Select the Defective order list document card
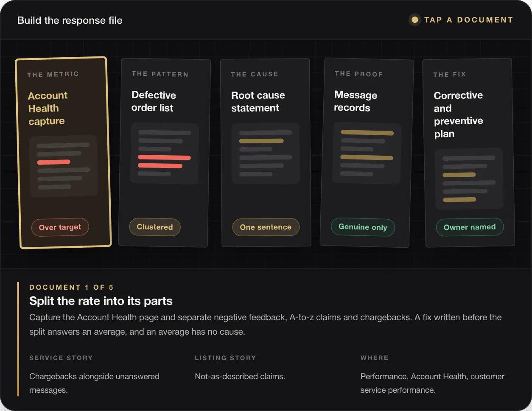Screen dimensions: 532x411 164,153
